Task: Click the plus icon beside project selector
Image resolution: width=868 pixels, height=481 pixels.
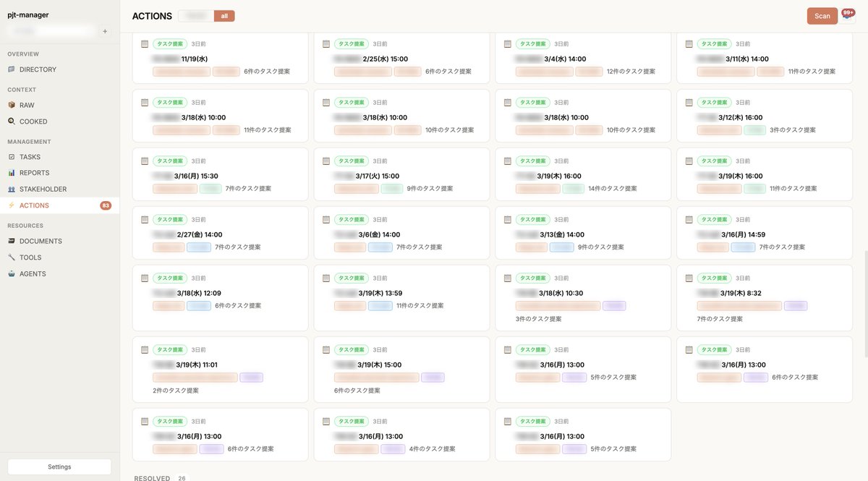Action: (105, 31)
